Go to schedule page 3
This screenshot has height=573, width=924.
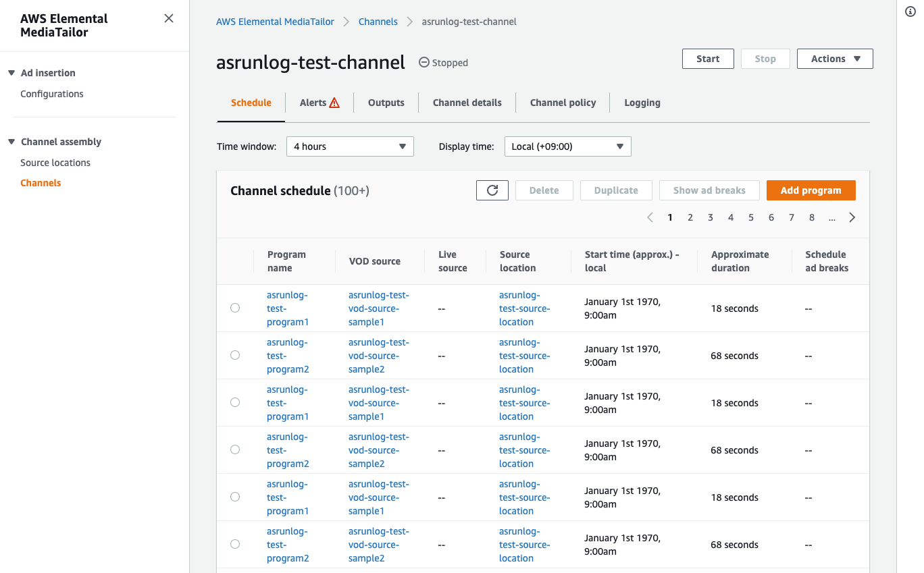coord(711,217)
